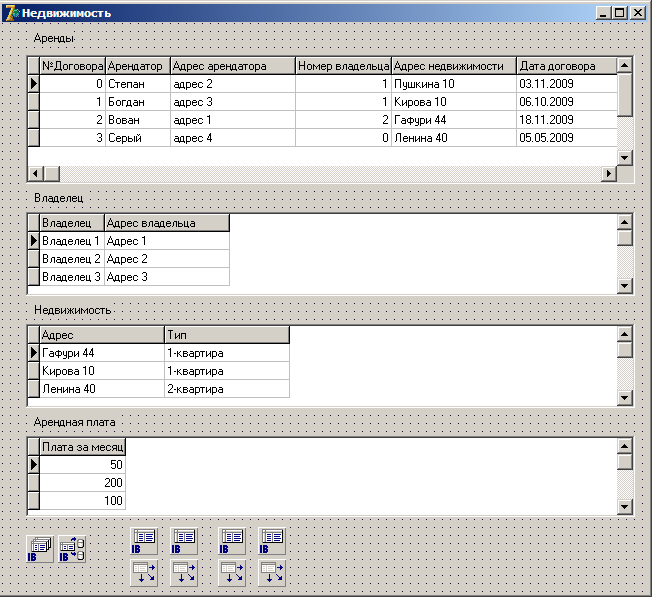This screenshot has height=597, width=652.
Task: Click the Плата за месяц column header
Action: [x=82, y=447]
